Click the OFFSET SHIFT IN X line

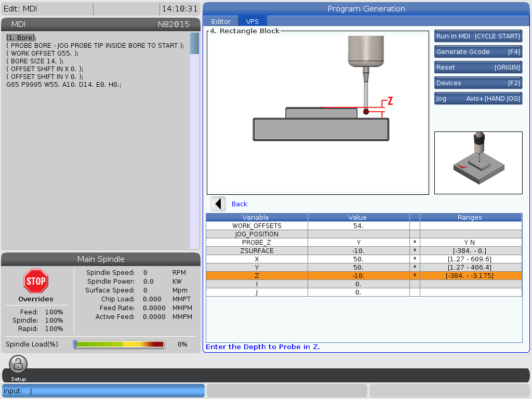click(45, 69)
